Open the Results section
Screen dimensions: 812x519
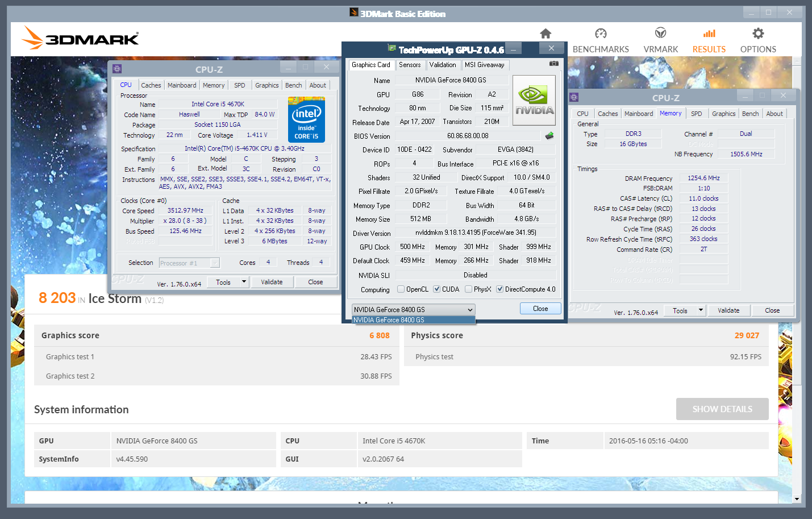[x=709, y=41]
